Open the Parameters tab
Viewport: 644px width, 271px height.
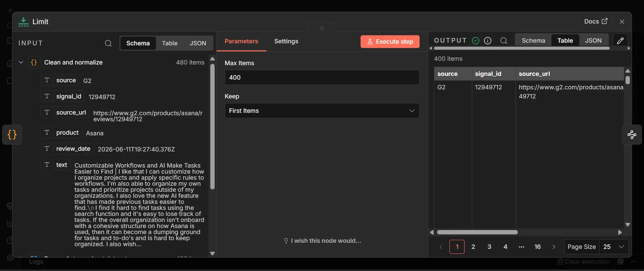click(241, 41)
